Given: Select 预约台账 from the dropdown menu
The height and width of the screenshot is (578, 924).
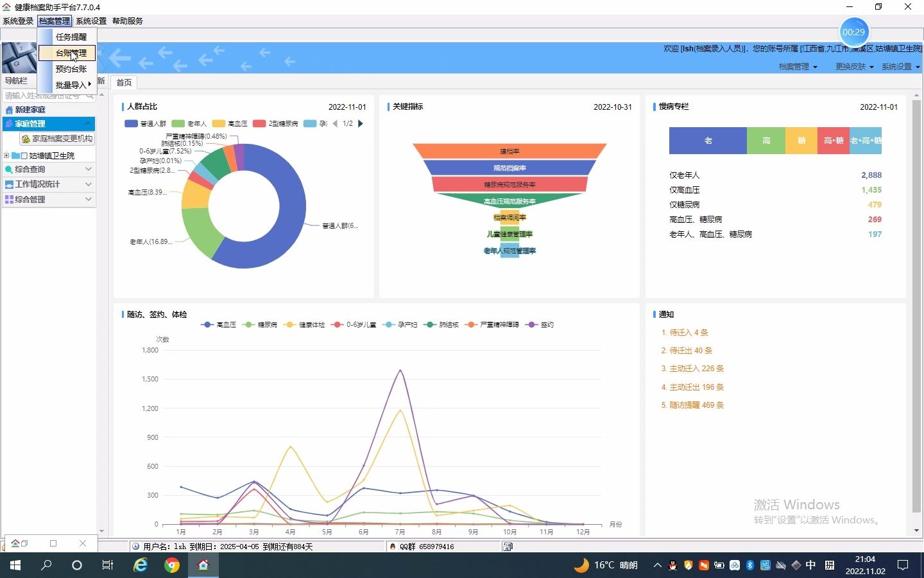Looking at the screenshot, I should (67, 69).
